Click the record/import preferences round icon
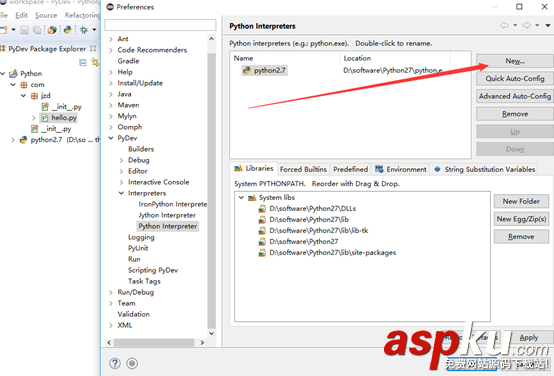The image size is (554, 376). click(x=132, y=363)
